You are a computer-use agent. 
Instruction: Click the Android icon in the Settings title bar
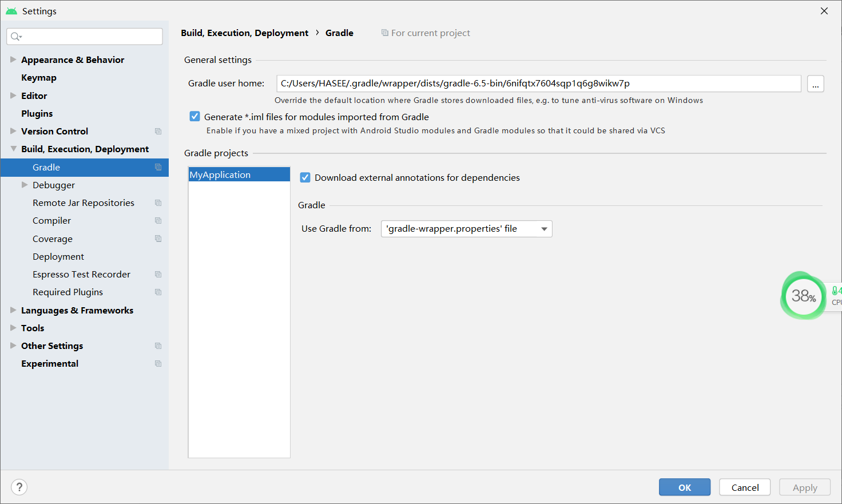click(x=11, y=10)
